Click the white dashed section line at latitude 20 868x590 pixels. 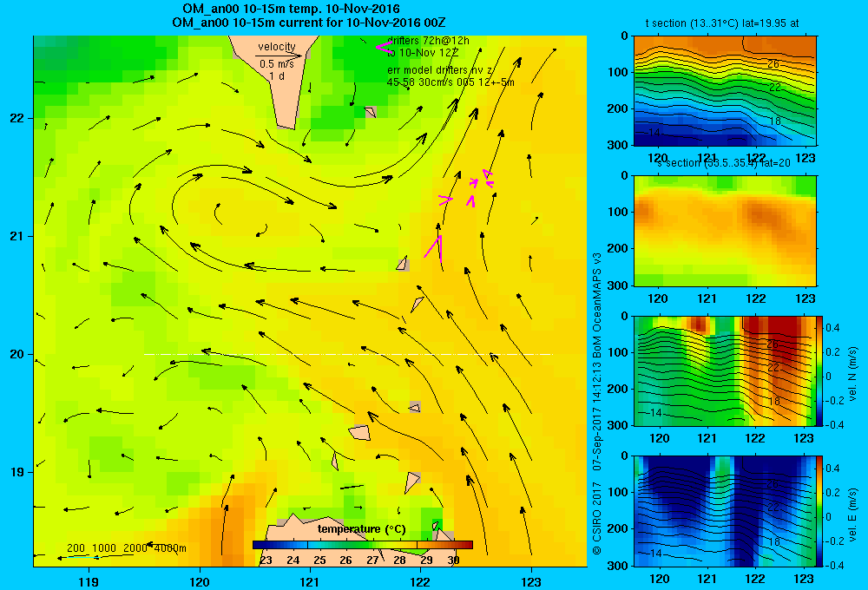tap(348, 354)
